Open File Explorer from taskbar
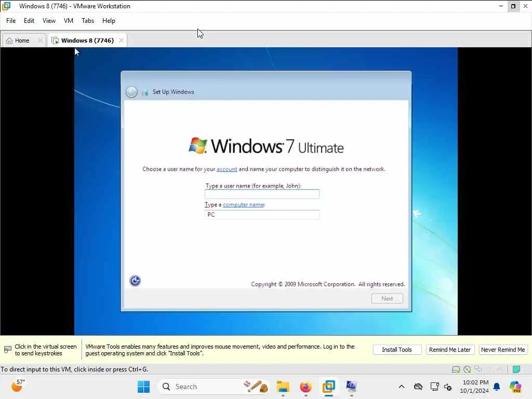Image resolution: width=532 pixels, height=399 pixels. [283, 387]
